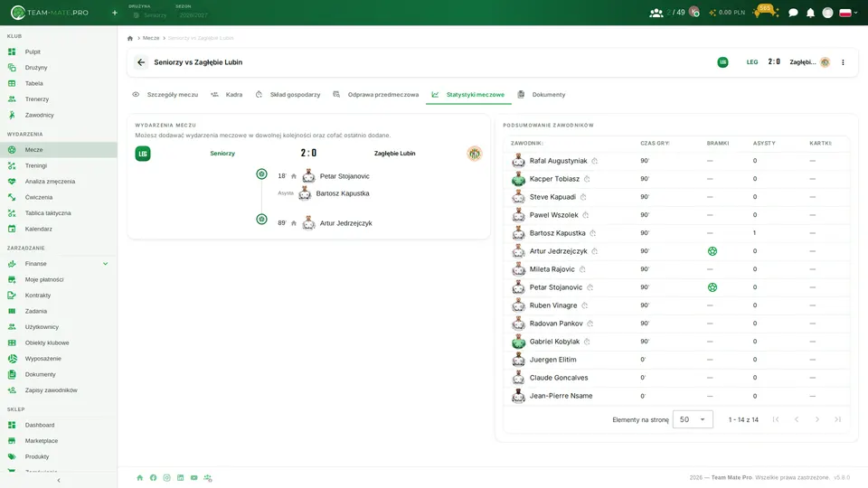The width and height of the screenshot is (868, 488).
Task: Open the shop Dashboard item
Action: [x=58, y=425]
